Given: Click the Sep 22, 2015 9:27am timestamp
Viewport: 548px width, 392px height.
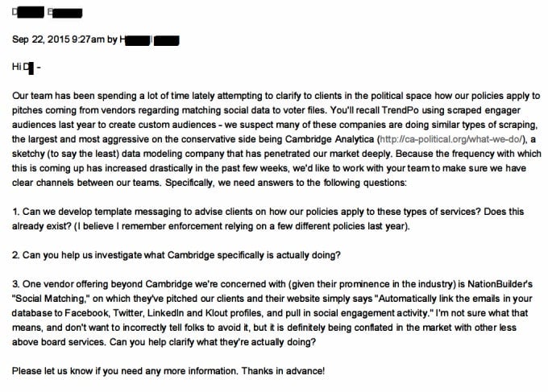Looking at the screenshot, I should pos(56,39).
